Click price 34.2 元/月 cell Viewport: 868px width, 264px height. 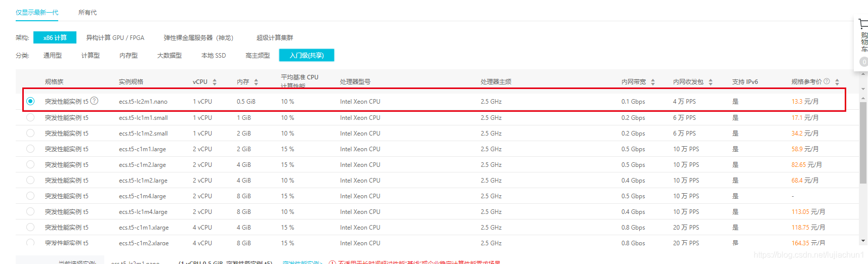[x=805, y=133]
